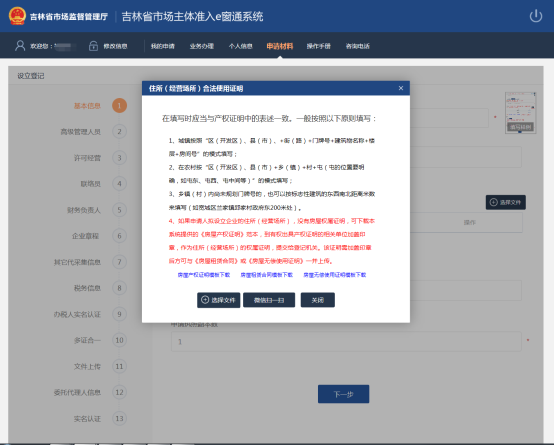Image resolution: width=554 pixels, height=445 pixels.
Task: Select the 申请材料 menu tab
Action: [279, 46]
